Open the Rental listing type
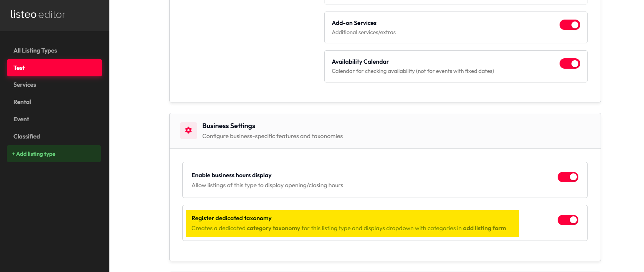This screenshot has height=272, width=644. pos(22,102)
